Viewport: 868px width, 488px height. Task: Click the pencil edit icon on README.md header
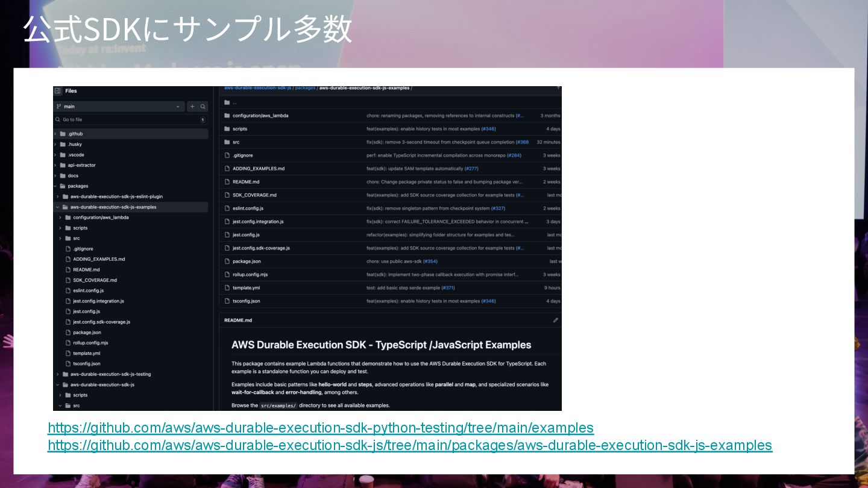[556, 321]
